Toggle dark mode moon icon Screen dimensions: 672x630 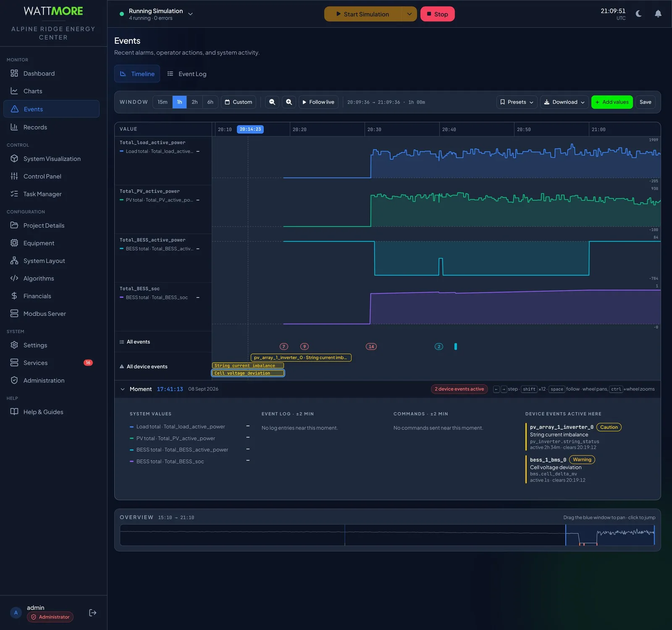point(639,14)
